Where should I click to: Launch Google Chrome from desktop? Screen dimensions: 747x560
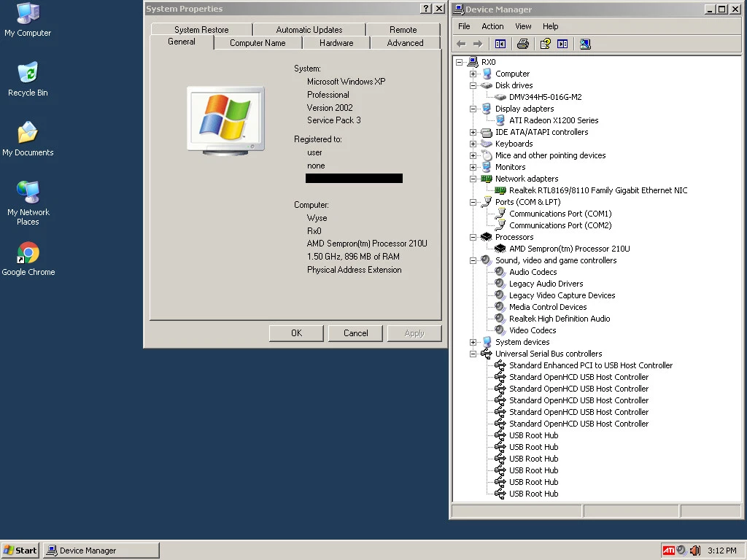[x=28, y=259]
